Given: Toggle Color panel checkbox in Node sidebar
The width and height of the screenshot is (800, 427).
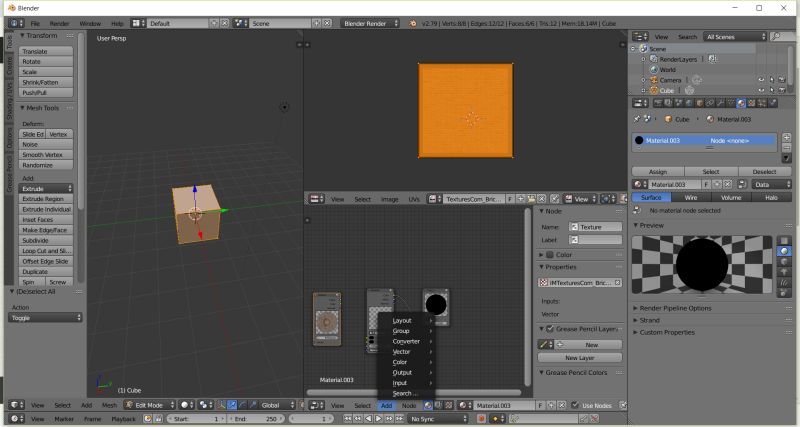Looking at the screenshot, I should pos(550,255).
